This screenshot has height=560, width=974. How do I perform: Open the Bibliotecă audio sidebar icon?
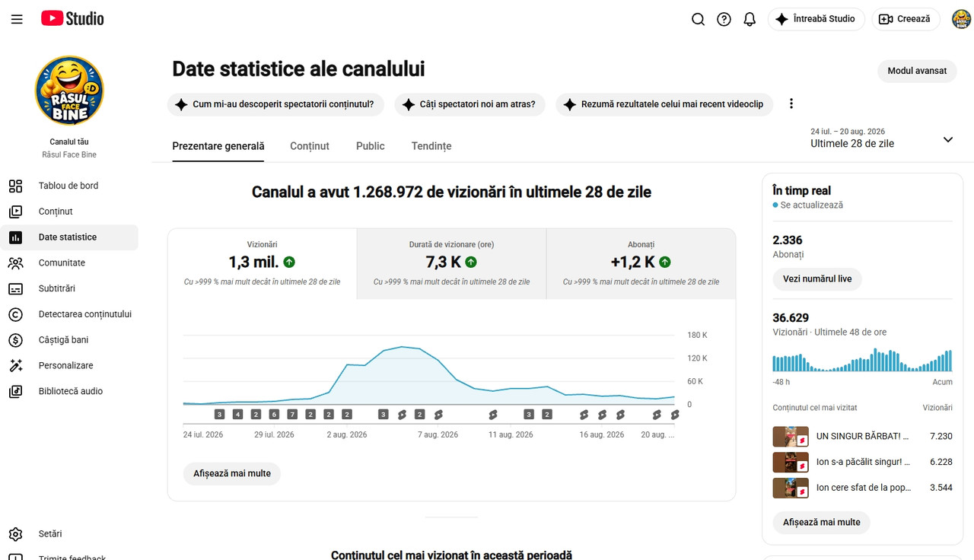(x=15, y=392)
